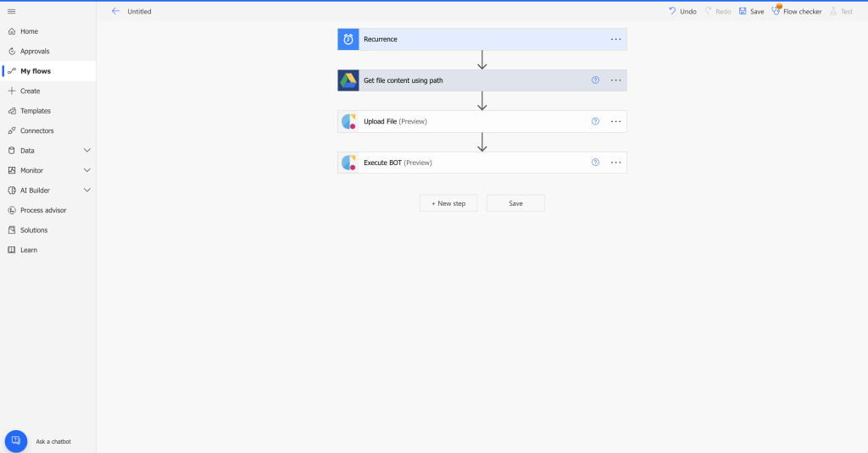Expand the Upload File (Preview) card
This screenshot has width=868, height=453.
(x=482, y=121)
